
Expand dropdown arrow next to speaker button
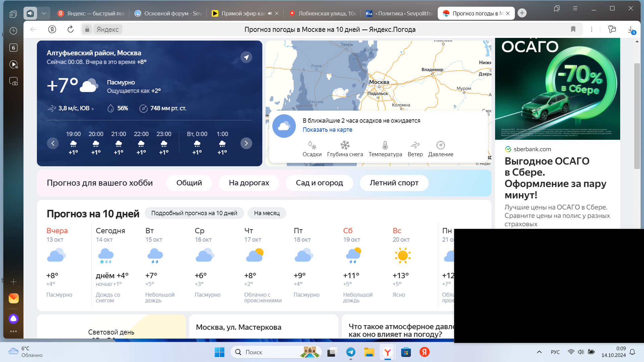(x=44, y=13)
